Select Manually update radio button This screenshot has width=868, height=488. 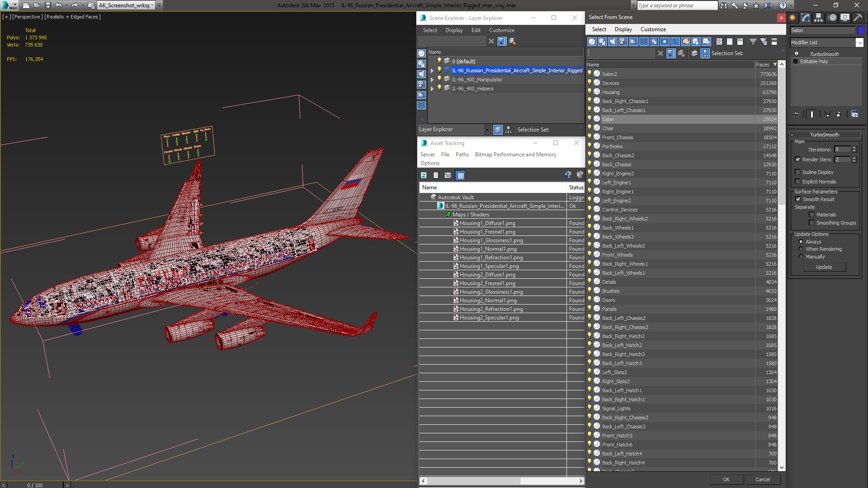click(x=801, y=257)
